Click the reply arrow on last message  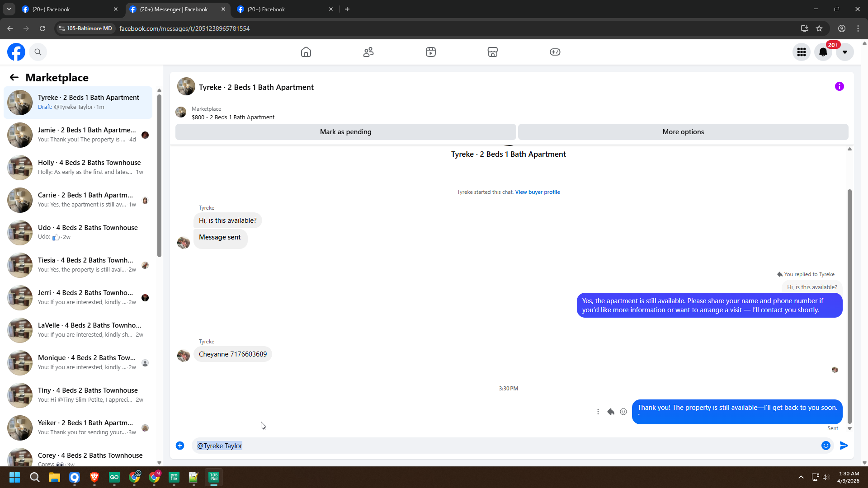611,412
